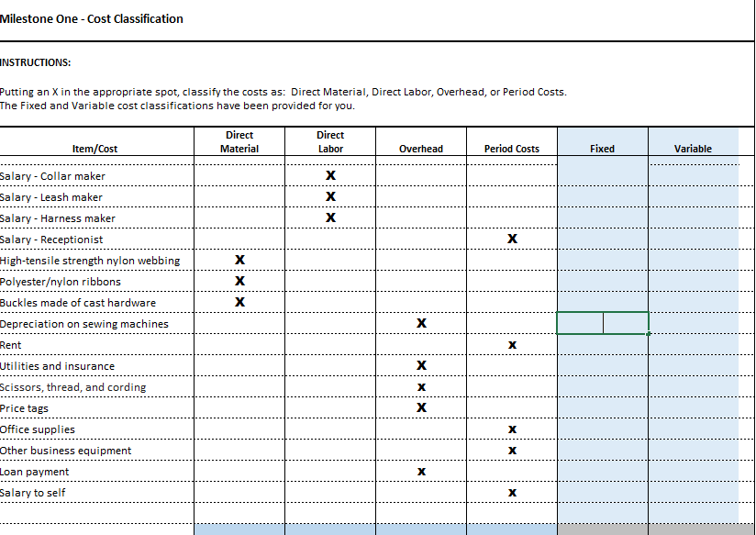Select the Overhead X for Utilities and insurance

421,365
